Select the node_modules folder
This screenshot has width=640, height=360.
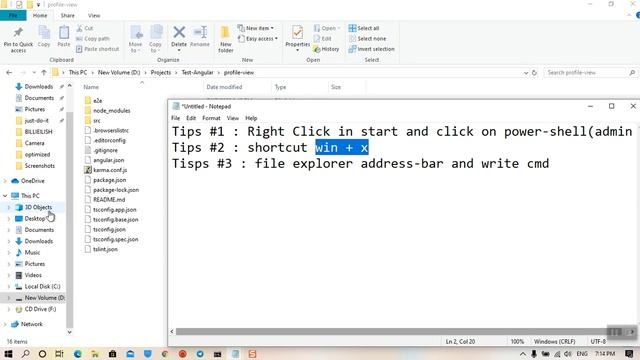(x=111, y=111)
